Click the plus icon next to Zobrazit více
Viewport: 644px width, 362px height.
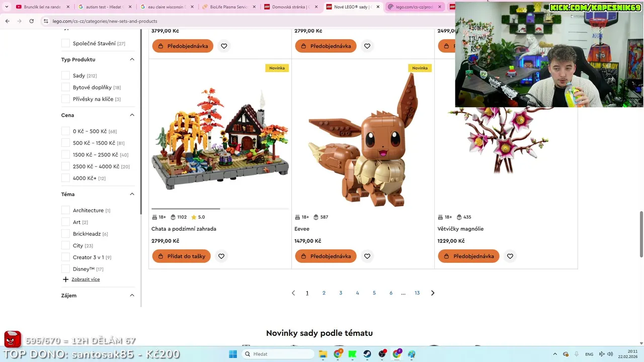(65, 280)
